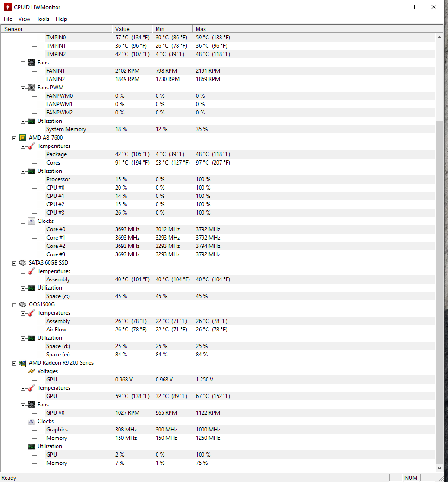Image resolution: width=448 pixels, height=482 pixels.
Task: Open the View menu
Action: click(24, 19)
